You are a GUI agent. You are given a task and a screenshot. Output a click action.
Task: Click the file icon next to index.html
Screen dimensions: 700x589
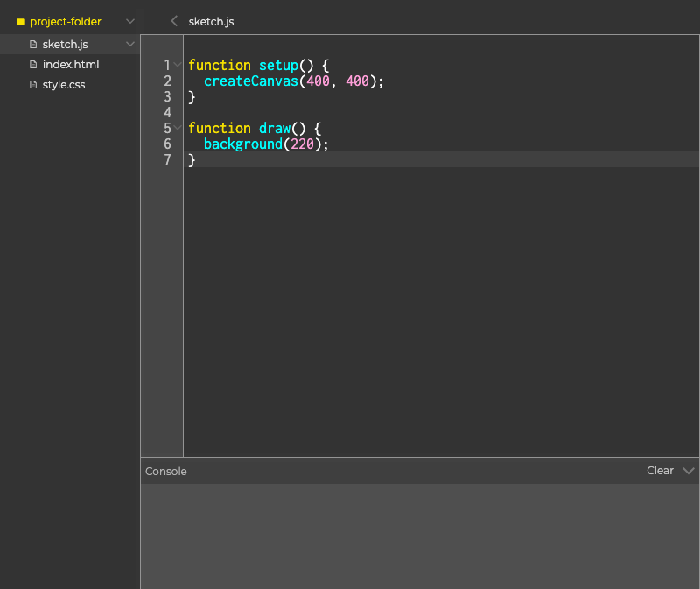(x=34, y=65)
